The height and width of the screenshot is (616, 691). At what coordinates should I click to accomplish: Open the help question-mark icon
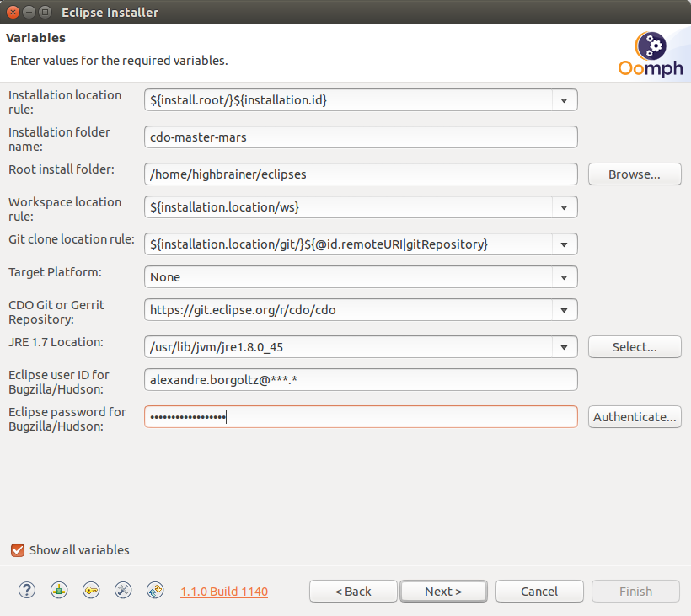click(x=27, y=591)
